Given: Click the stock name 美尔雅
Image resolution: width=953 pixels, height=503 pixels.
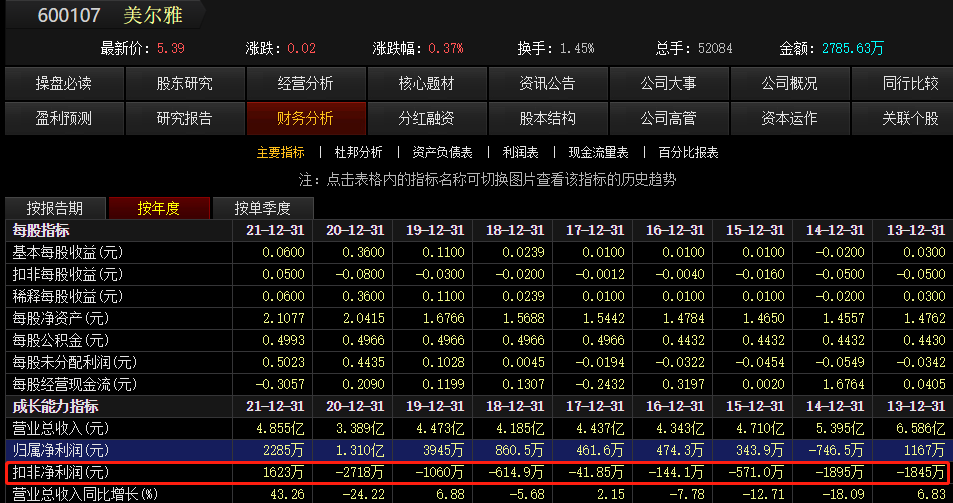Looking at the screenshot, I should pyautogui.click(x=153, y=15).
